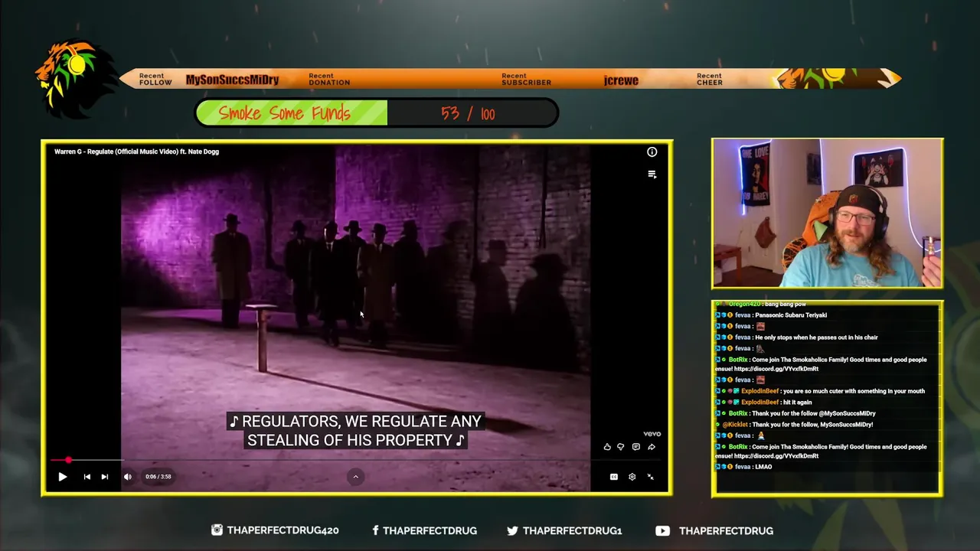Click the Twitter bird icon
The height and width of the screenshot is (551, 980).
tap(512, 530)
